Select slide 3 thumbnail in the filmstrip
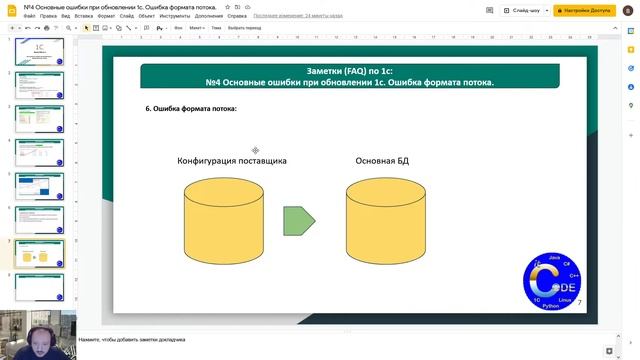 click(x=40, y=119)
